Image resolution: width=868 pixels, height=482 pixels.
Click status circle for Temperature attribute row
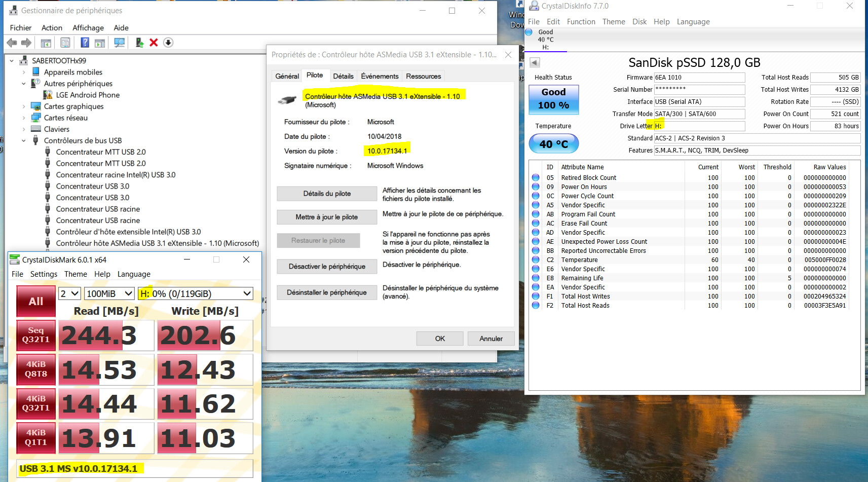tap(536, 260)
